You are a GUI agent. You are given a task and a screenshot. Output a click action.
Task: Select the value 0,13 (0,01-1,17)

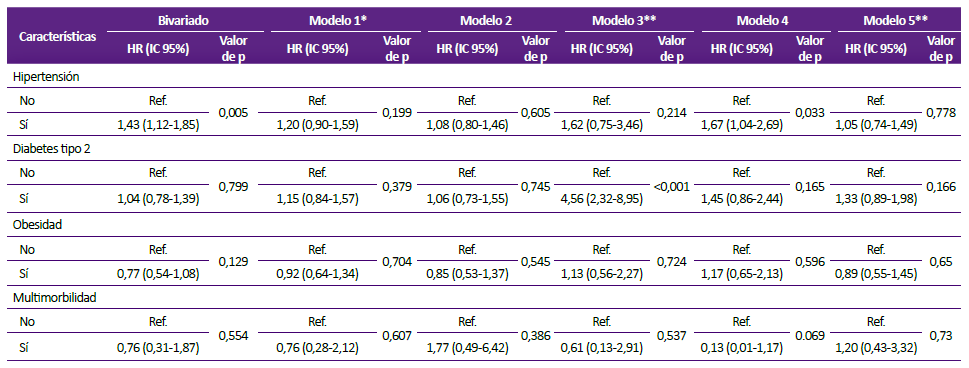pos(742,348)
